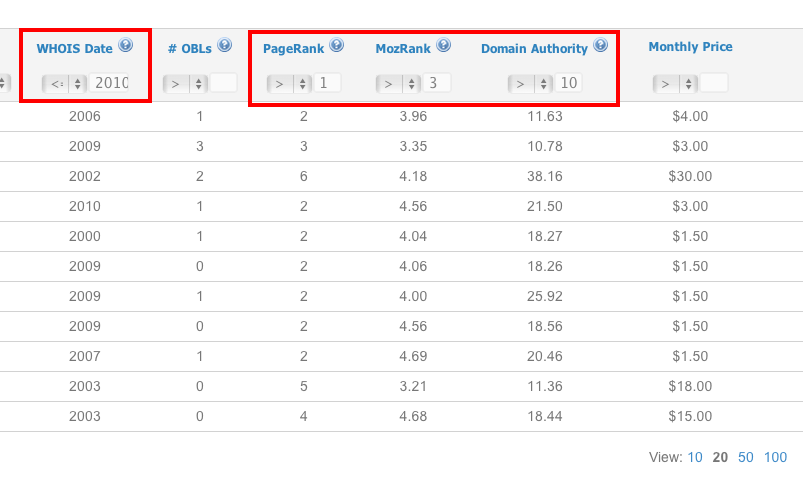Open the # OBLs comparison operator dropdown

[185, 84]
